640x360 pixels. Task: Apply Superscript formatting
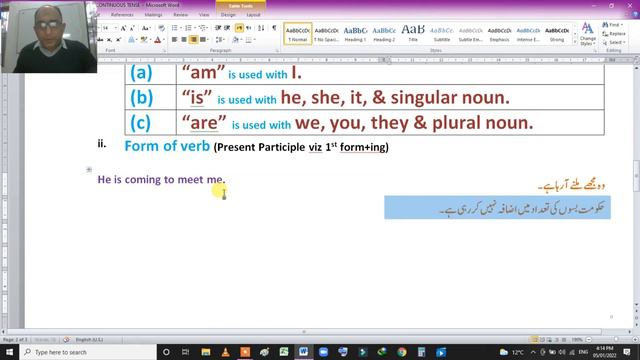tap(118, 40)
